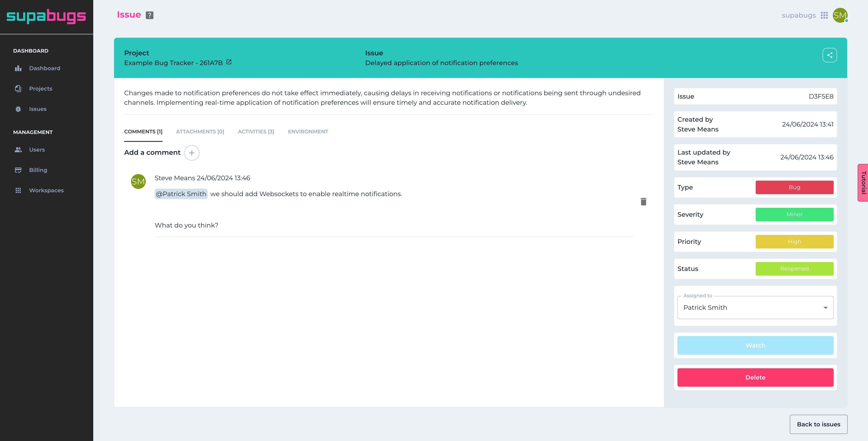Click the Billing card icon
Screen dimensions: 868x441
point(18,170)
